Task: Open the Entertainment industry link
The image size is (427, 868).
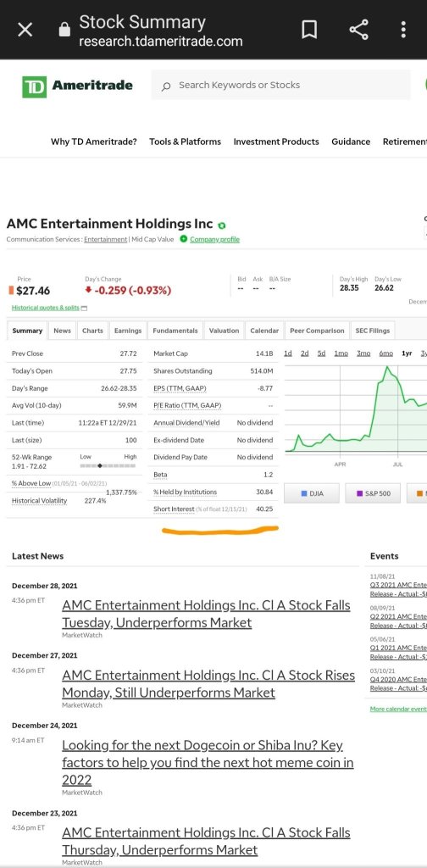Action: [x=106, y=239]
